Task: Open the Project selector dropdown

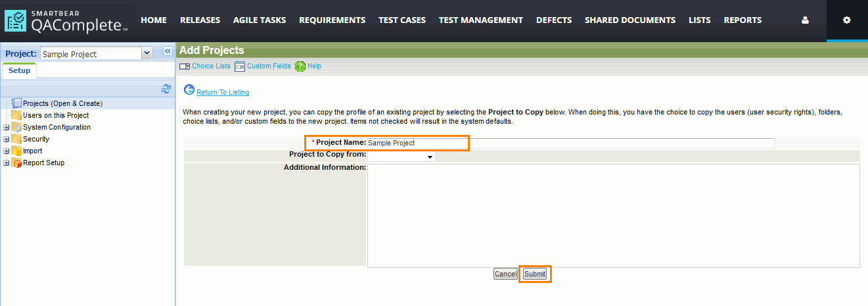Action: click(147, 54)
